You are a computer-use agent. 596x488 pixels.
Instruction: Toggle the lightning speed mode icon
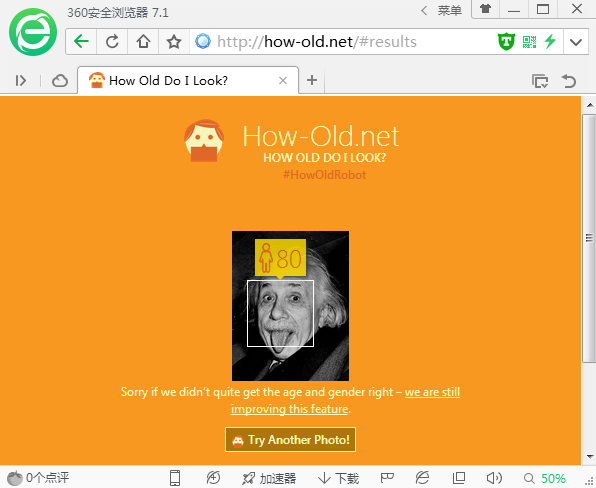point(550,41)
